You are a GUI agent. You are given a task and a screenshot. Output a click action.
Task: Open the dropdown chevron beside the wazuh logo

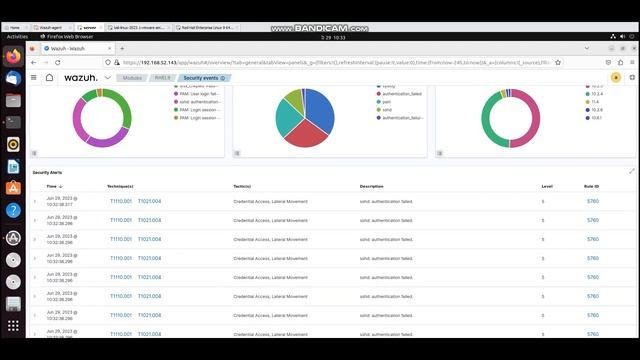(x=108, y=78)
